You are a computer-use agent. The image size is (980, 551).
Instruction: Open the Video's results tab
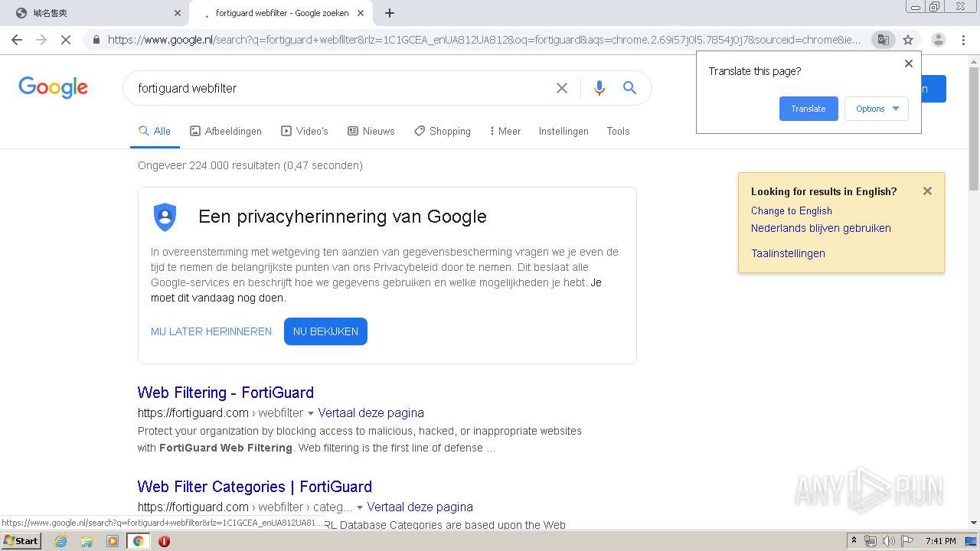point(305,131)
